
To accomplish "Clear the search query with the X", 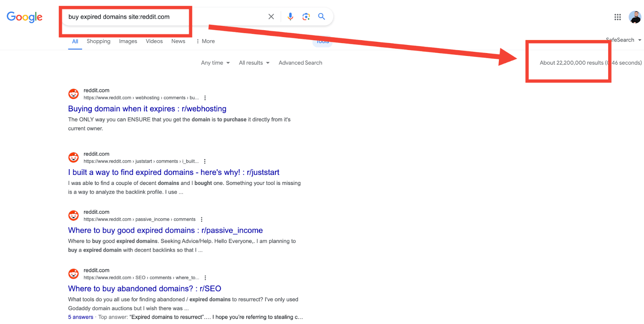I will tap(271, 16).
